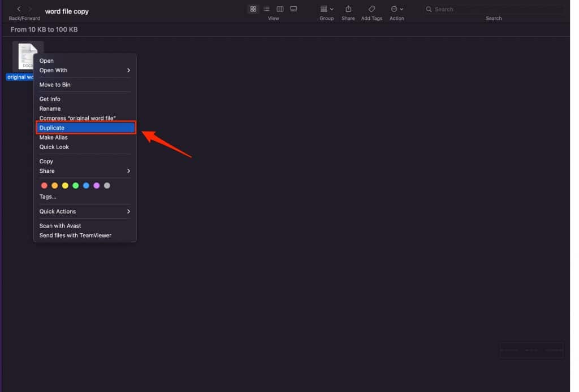Apply the gray tag color

(x=107, y=185)
